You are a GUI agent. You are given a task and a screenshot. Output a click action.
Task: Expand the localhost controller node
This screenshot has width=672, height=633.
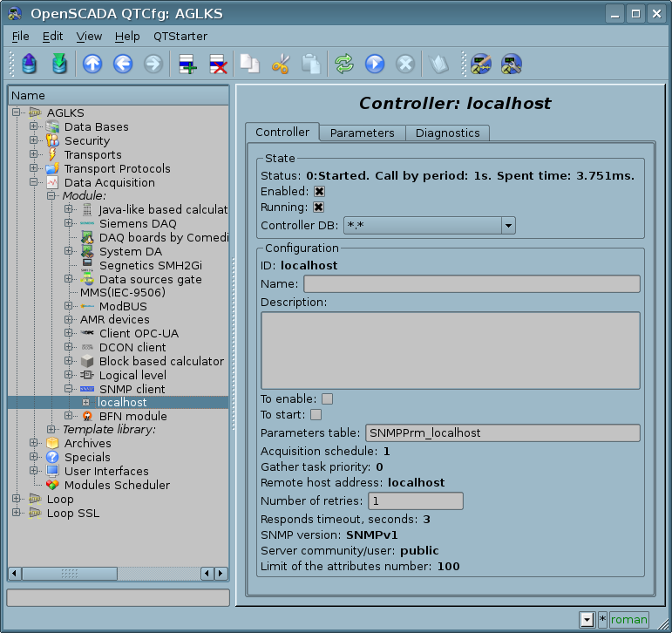(85, 402)
